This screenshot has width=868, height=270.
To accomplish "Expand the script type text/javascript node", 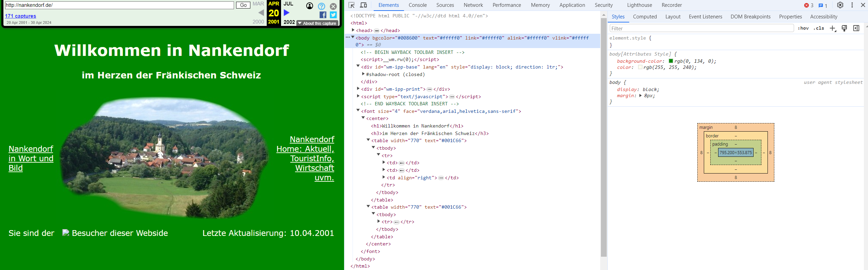I will (x=358, y=96).
